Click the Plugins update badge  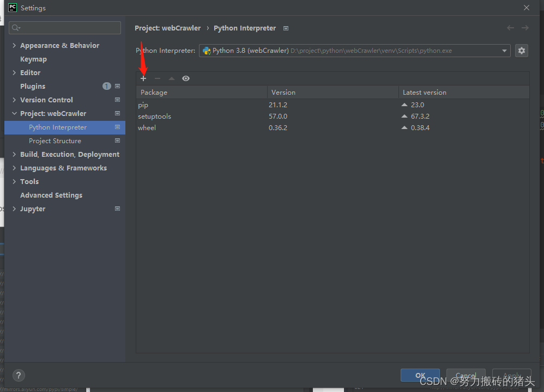[x=107, y=86]
